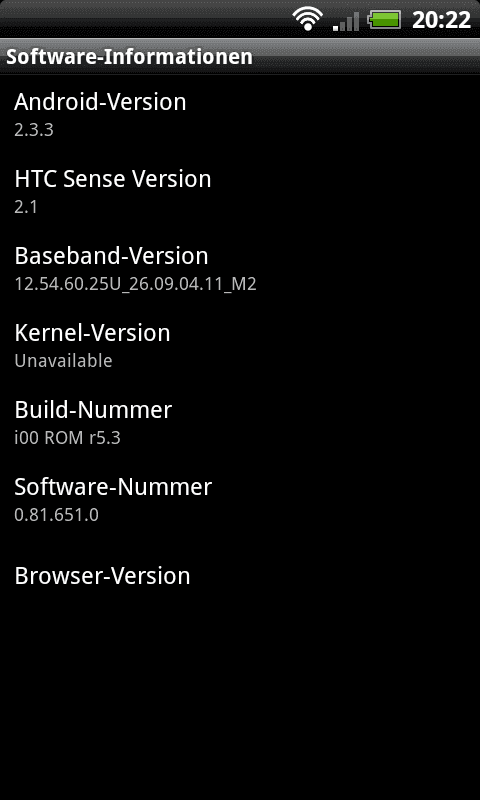Viewport: 480px width, 800px height.
Task: Open the Software-Nummer item
Action: [240, 499]
